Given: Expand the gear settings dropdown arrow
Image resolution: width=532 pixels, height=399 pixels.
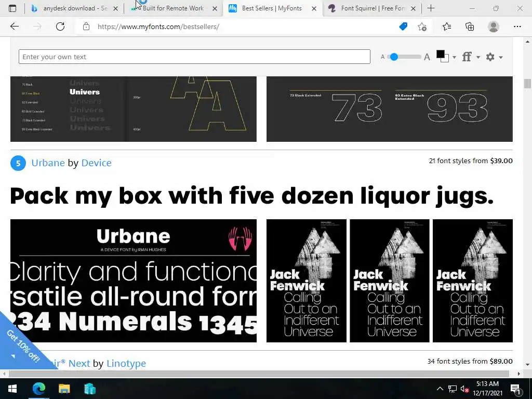Looking at the screenshot, I should [501, 57].
